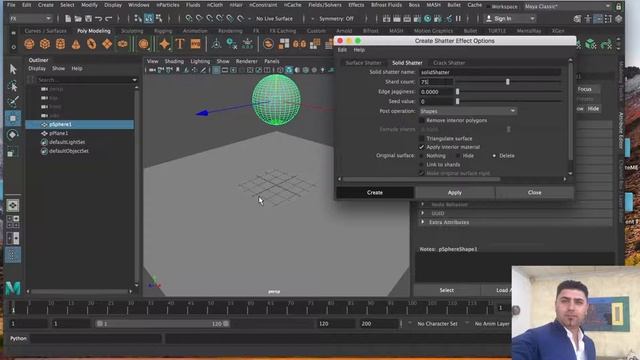The height and width of the screenshot is (360, 640).
Task: Select the Lasso select tool
Action: pos(13,86)
